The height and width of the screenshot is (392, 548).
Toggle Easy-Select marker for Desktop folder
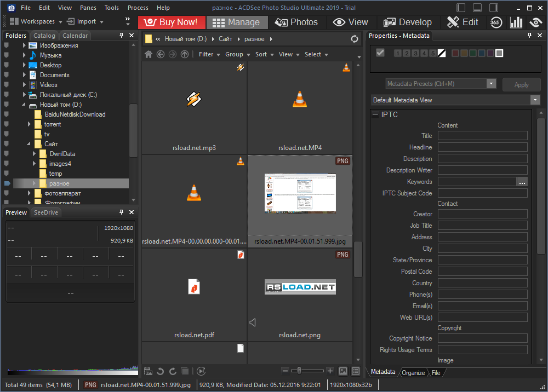6,65
